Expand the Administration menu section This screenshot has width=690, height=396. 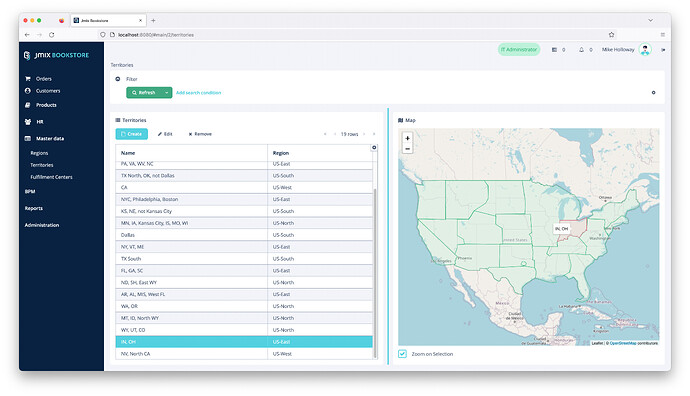click(42, 225)
